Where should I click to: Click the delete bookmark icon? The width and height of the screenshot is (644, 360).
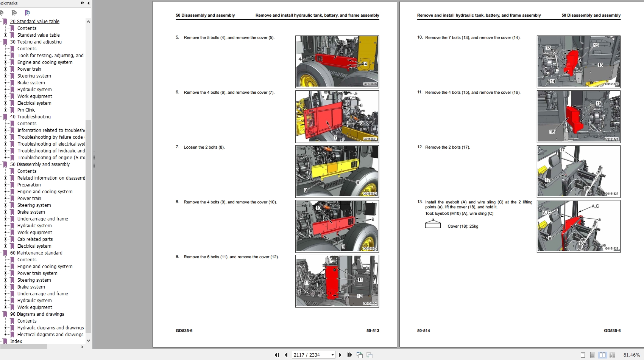click(2, 13)
